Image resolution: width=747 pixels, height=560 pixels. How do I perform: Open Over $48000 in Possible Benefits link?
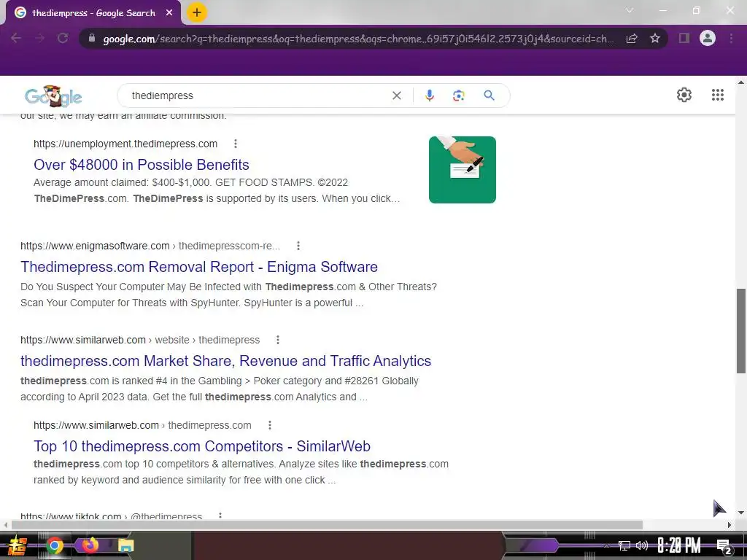pyautogui.click(x=142, y=165)
